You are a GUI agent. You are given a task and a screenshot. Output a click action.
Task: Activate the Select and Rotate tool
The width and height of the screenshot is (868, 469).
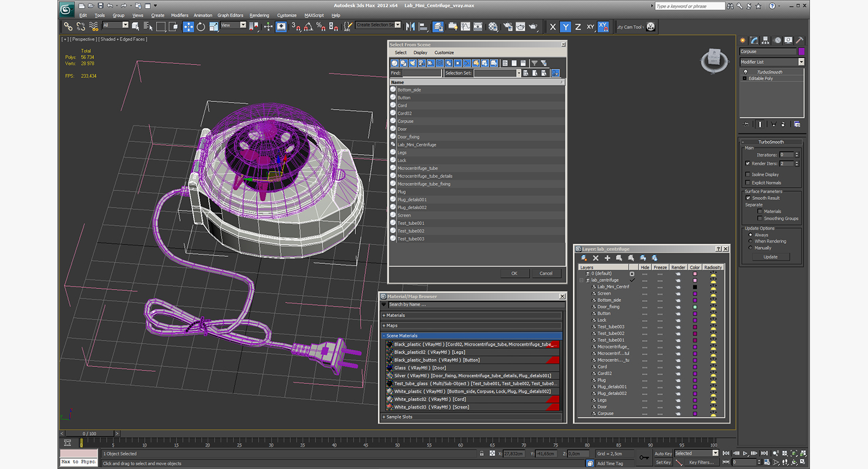201,26
